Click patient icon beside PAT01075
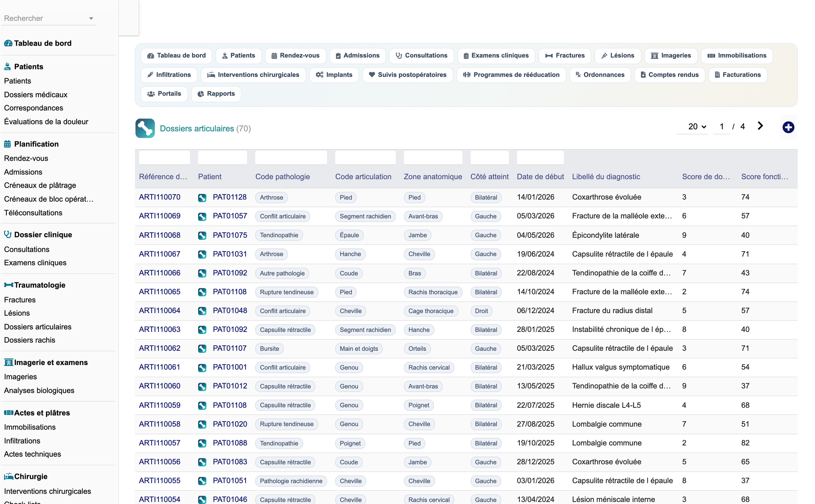 click(202, 235)
